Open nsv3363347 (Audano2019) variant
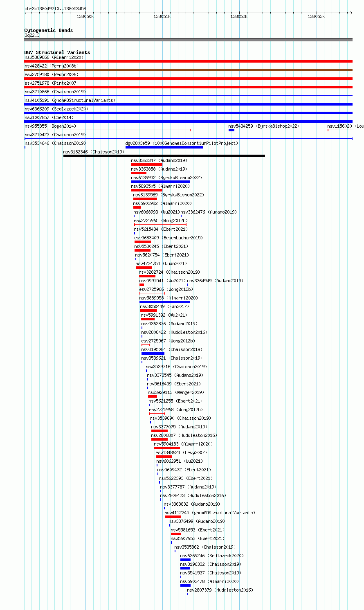This screenshot has height=610, width=364. (x=159, y=160)
